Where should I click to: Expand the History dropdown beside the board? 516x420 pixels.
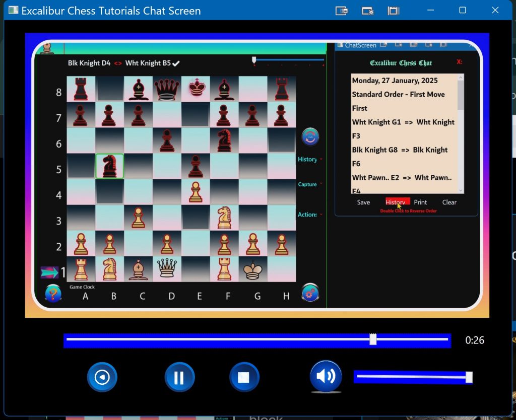(x=309, y=159)
